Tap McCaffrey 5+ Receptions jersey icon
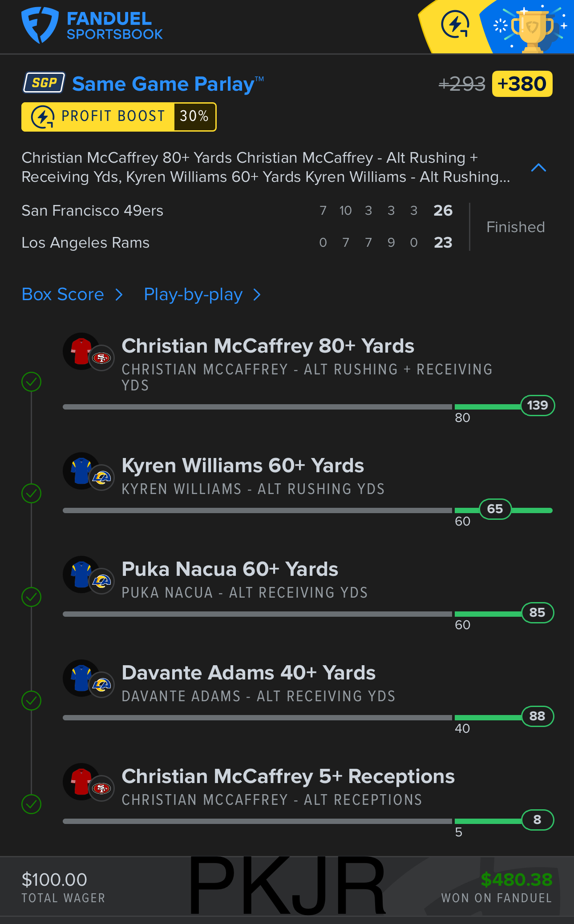The width and height of the screenshot is (574, 924). pyautogui.click(x=82, y=782)
